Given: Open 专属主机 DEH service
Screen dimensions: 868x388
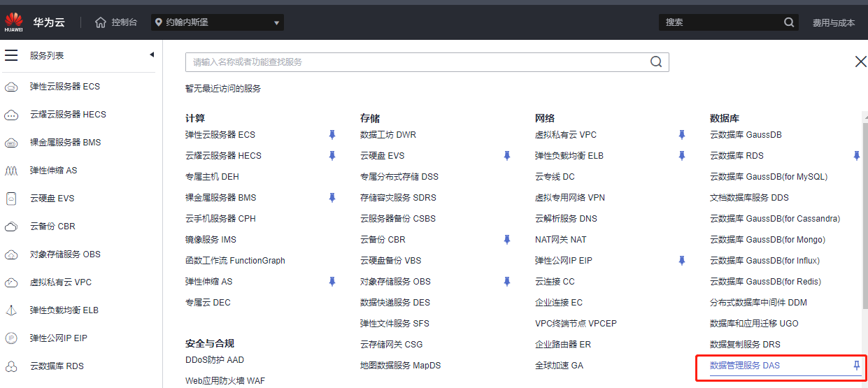Looking at the screenshot, I should [212, 177].
